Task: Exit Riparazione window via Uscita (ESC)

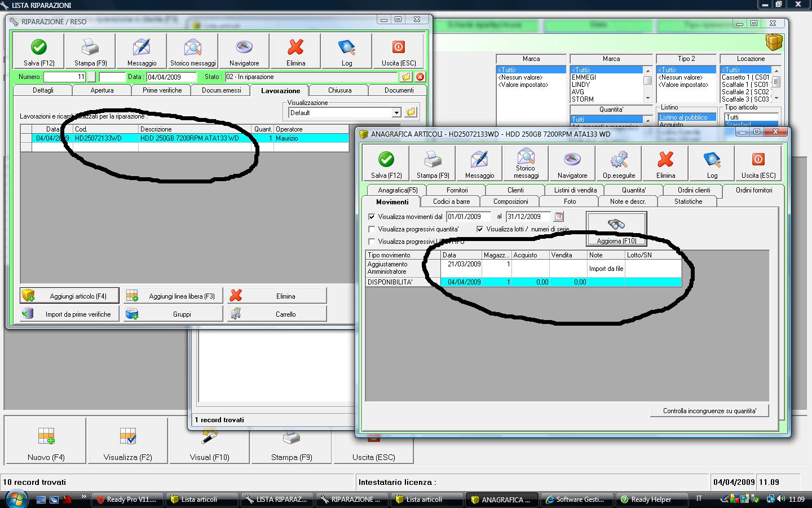Action: click(398, 51)
